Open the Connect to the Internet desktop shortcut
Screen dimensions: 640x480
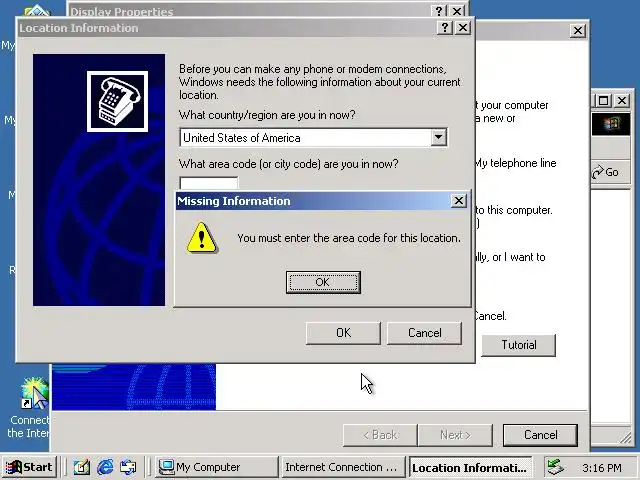click(31, 407)
